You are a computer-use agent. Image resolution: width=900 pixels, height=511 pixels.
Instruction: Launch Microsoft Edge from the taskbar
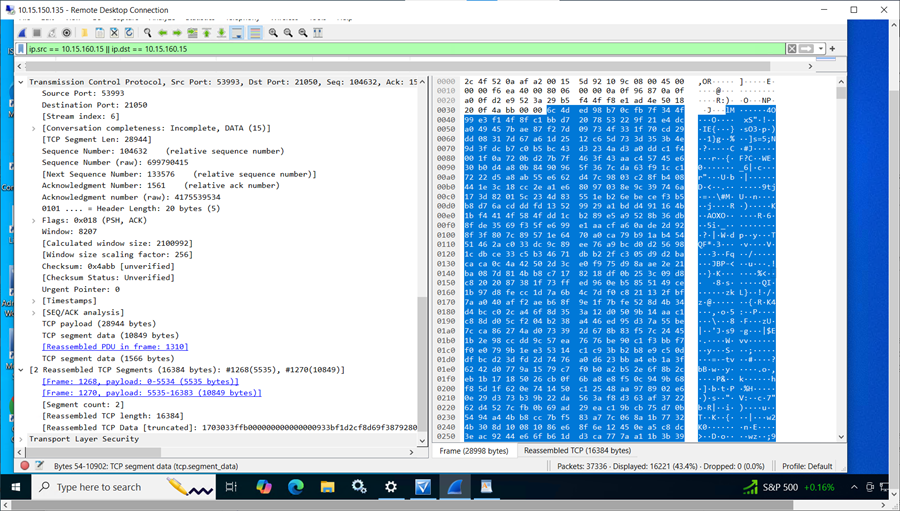pyautogui.click(x=296, y=487)
